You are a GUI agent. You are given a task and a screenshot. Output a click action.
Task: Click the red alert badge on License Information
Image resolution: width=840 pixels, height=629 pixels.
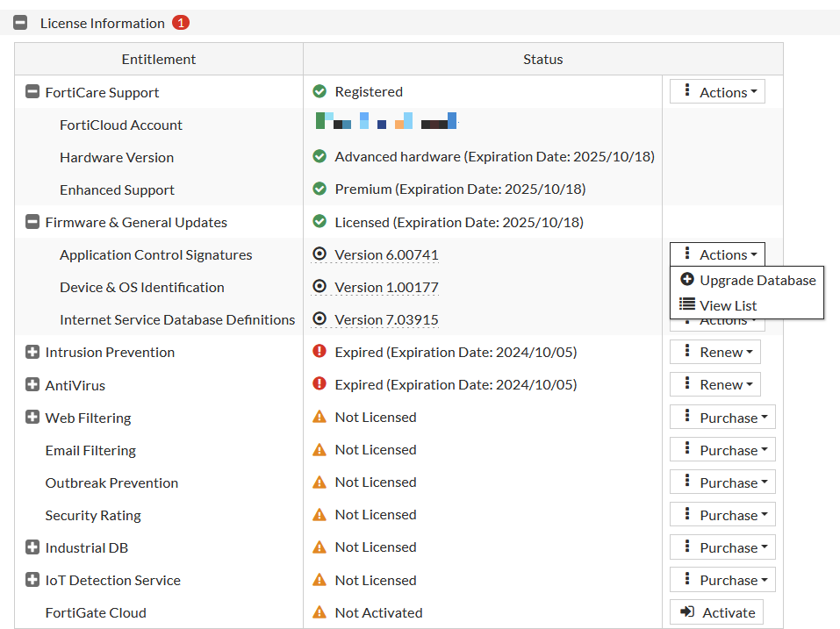coord(181,23)
